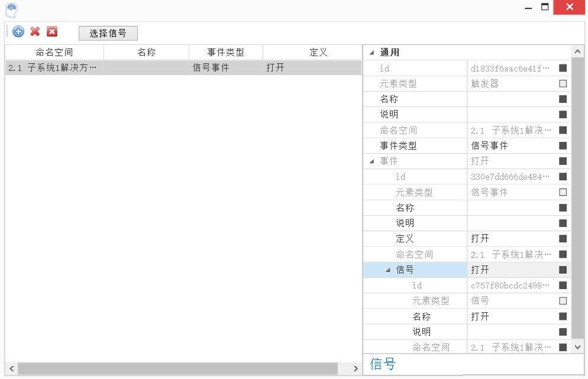Click the application logo icon in title bar
588x379 pixels.
pos(12,10)
